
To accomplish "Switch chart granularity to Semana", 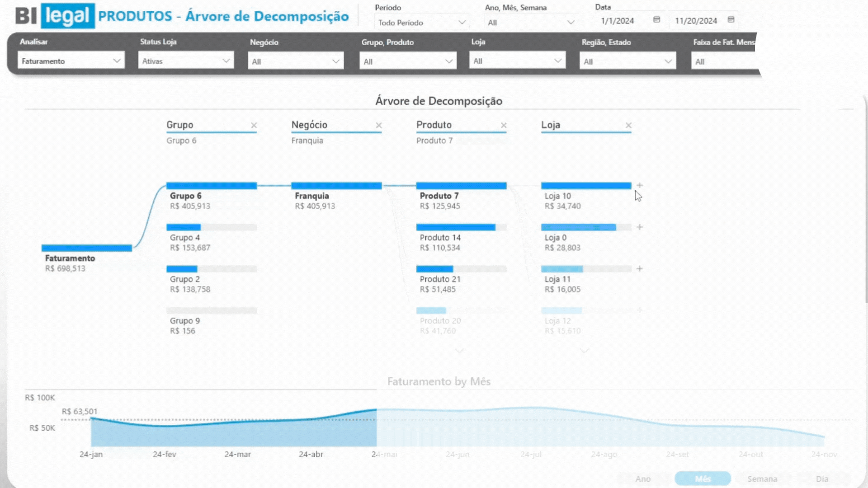I will 762,479.
